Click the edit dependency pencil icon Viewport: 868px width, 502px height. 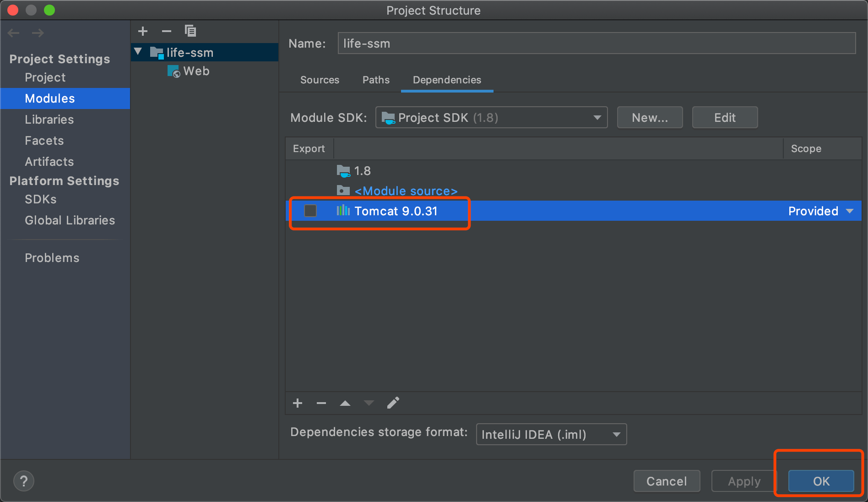[393, 403]
